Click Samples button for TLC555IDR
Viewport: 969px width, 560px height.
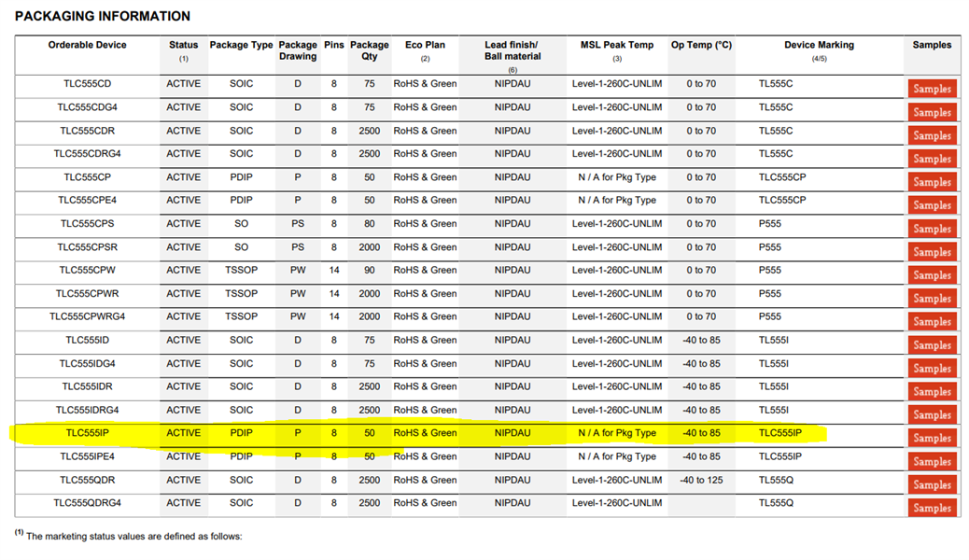932,391
